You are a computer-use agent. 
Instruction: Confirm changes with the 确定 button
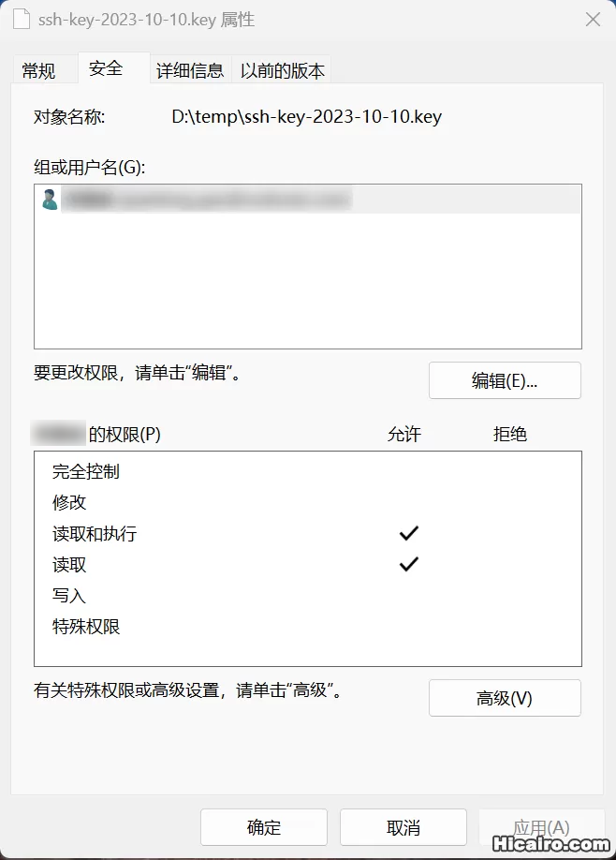pyautogui.click(x=263, y=827)
